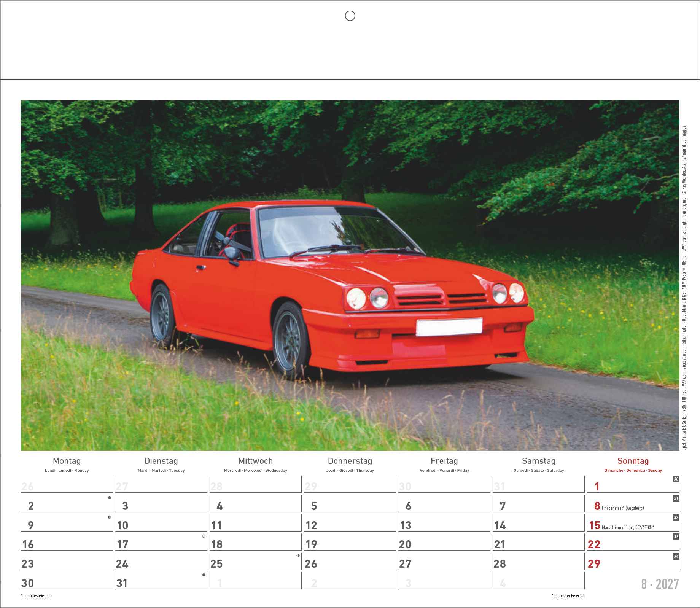Select Thursday date 5
Image resolution: width=700 pixels, height=608 pixels.
click(x=314, y=506)
